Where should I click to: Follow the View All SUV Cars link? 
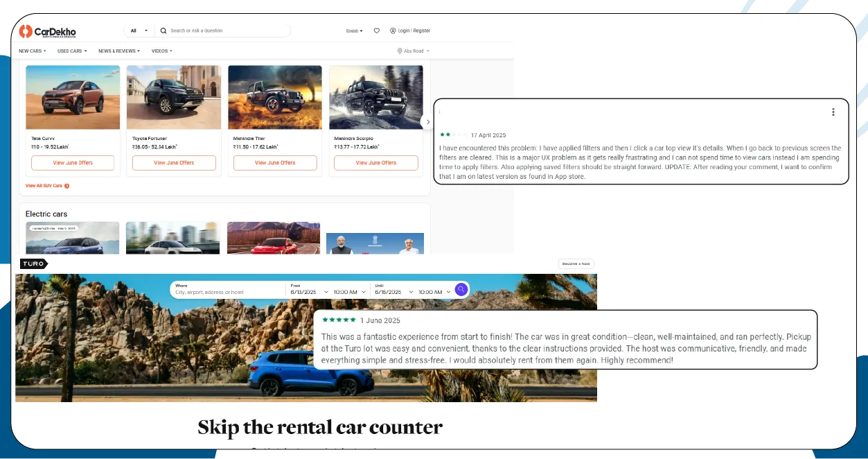pos(46,186)
